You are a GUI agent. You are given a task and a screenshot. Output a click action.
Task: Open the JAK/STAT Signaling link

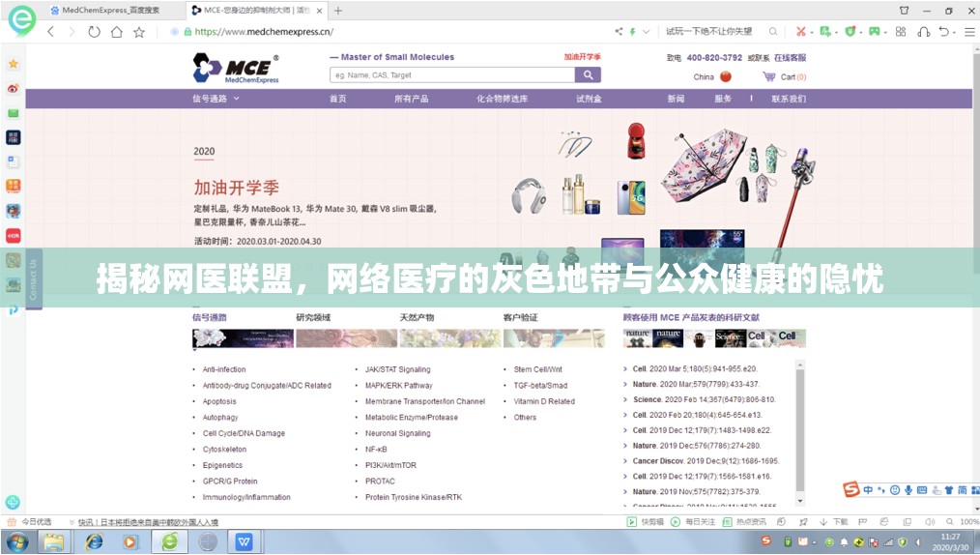(398, 369)
